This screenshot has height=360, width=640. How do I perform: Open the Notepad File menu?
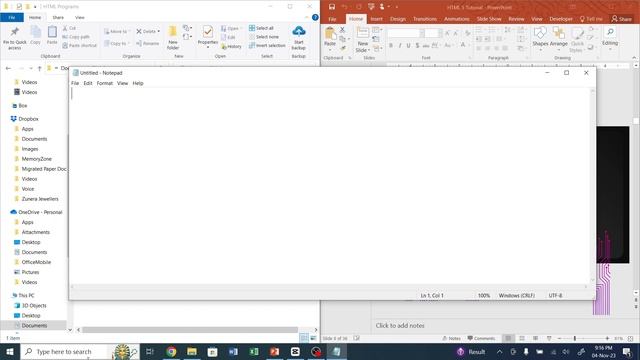pyautogui.click(x=75, y=83)
